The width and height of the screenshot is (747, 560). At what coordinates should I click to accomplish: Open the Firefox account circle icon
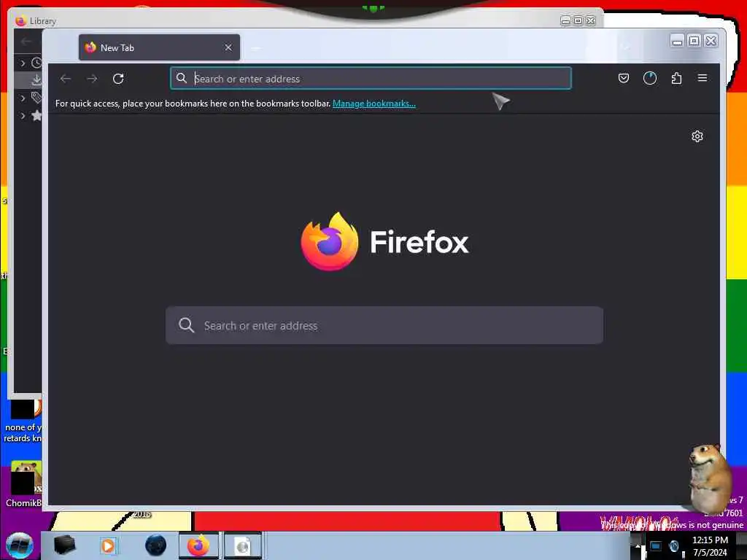(650, 78)
